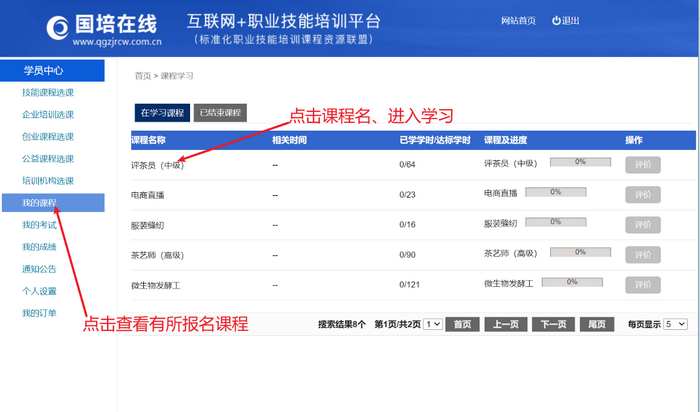
Task: Switch to the 已结束课程 tab
Action: tap(219, 113)
